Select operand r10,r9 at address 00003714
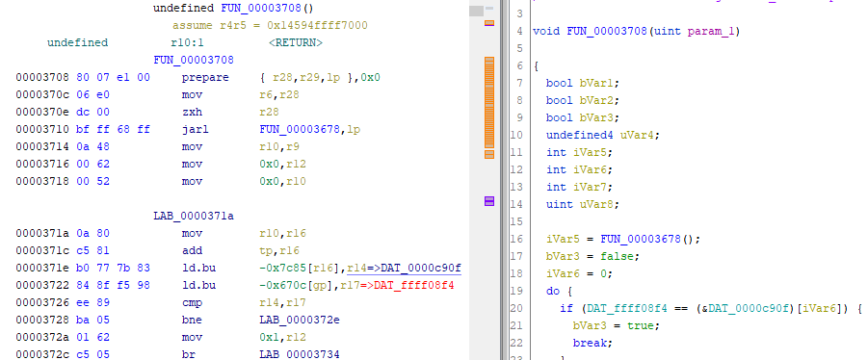The width and height of the screenshot is (868, 360). [278, 147]
